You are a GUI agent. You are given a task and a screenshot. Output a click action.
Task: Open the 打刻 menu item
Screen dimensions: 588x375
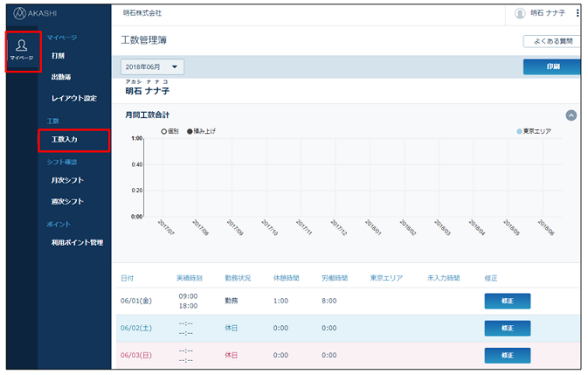pyautogui.click(x=58, y=56)
